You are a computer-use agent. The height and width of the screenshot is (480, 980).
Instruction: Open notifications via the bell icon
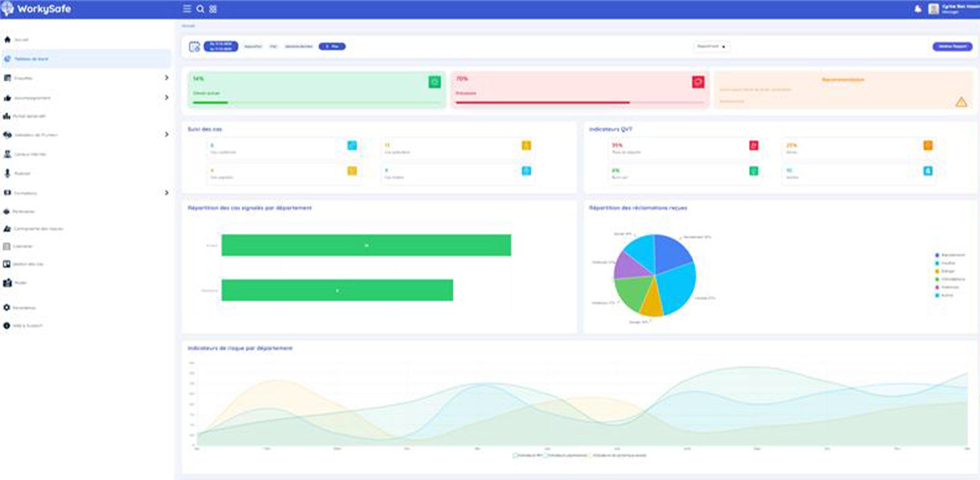(x=918, y=9)
